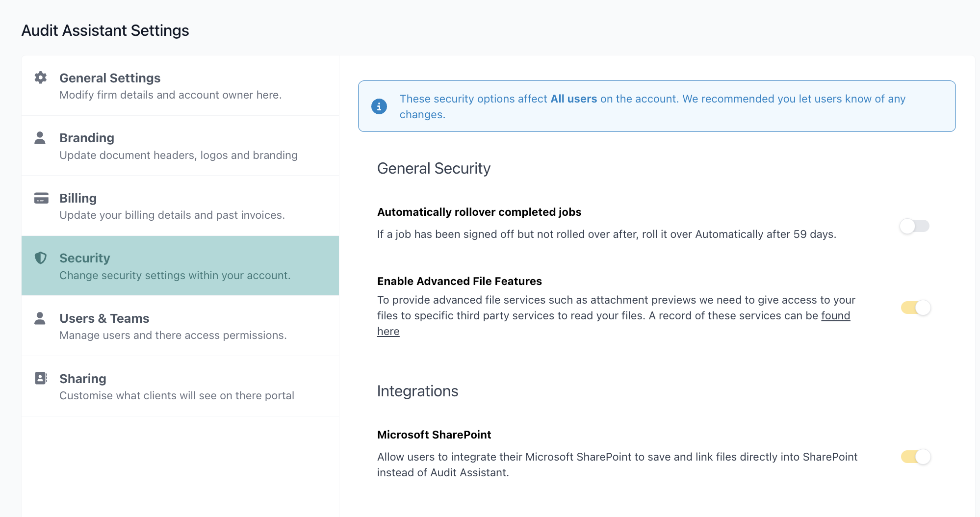This screenshot has width=980, height=517.
Task: Click "Customise what clients will see on there portal"
Action: pos(177,395)
